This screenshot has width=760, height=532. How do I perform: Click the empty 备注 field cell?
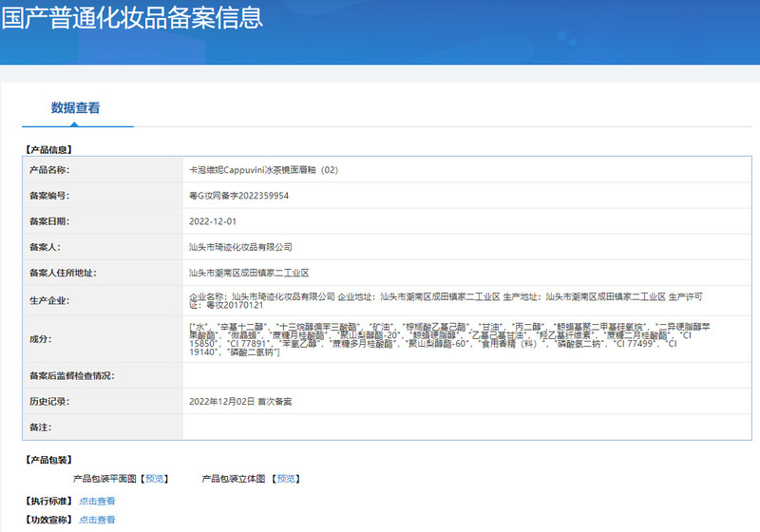(x=466, y=427)
